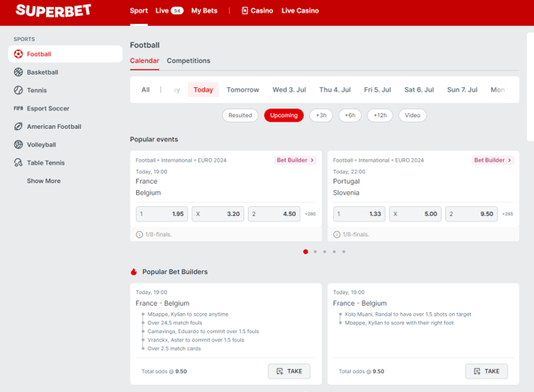Screen dimensions: 534x392
Task: Open France match in popular events
Action: pyautogui.click(x=147, y=181)
